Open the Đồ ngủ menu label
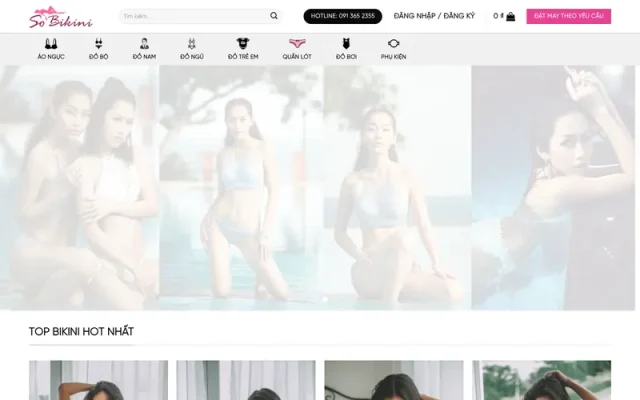 [192, 57]
